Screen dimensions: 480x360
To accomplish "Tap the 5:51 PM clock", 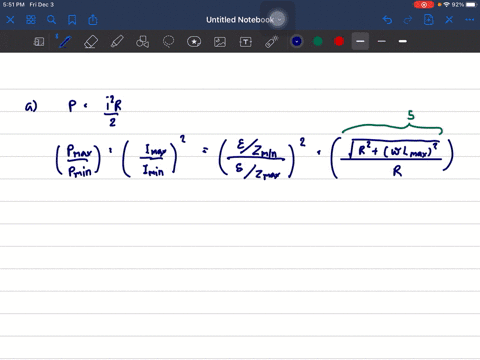I will coord(14,5).
